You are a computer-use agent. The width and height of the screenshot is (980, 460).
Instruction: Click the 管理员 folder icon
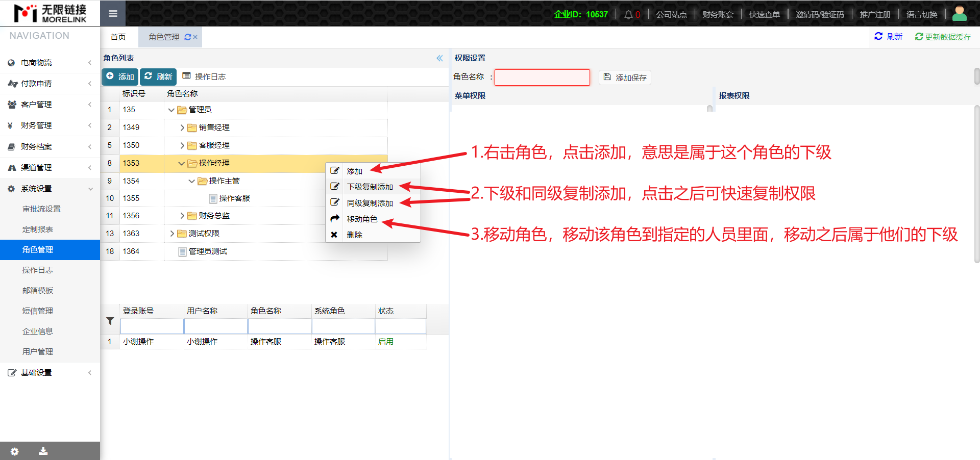(x=182, y=110)
